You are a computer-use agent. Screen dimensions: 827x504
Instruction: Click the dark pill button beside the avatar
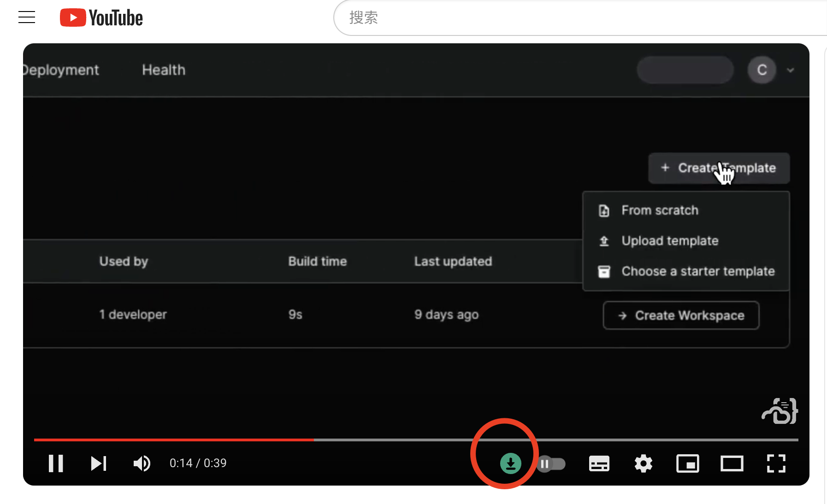tap(685, 70)
